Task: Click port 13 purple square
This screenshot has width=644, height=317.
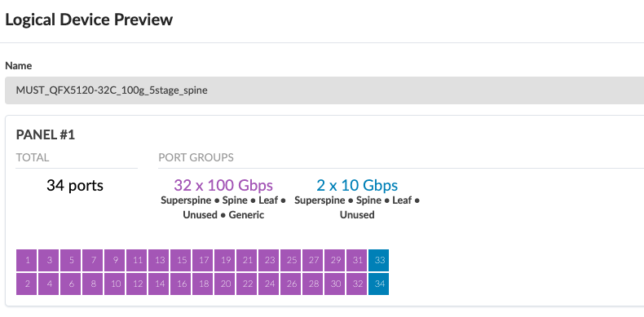Action: point(159,260)
